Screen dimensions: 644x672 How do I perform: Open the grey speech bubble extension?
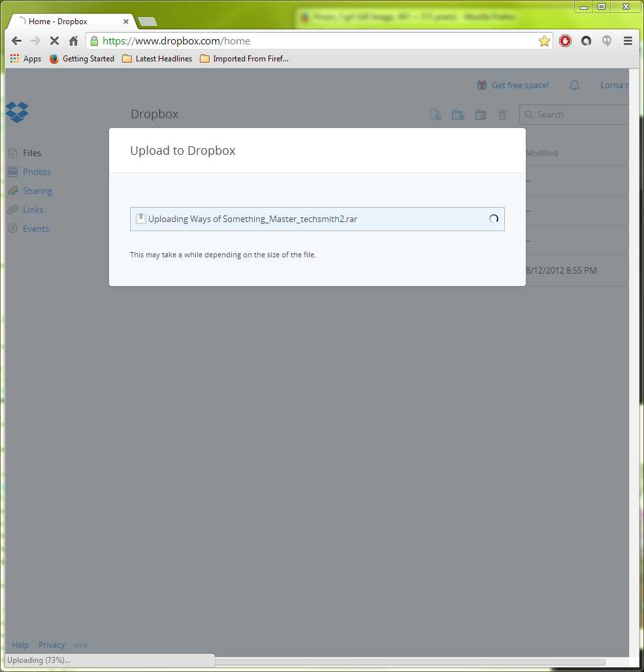[x=607, y=41]
